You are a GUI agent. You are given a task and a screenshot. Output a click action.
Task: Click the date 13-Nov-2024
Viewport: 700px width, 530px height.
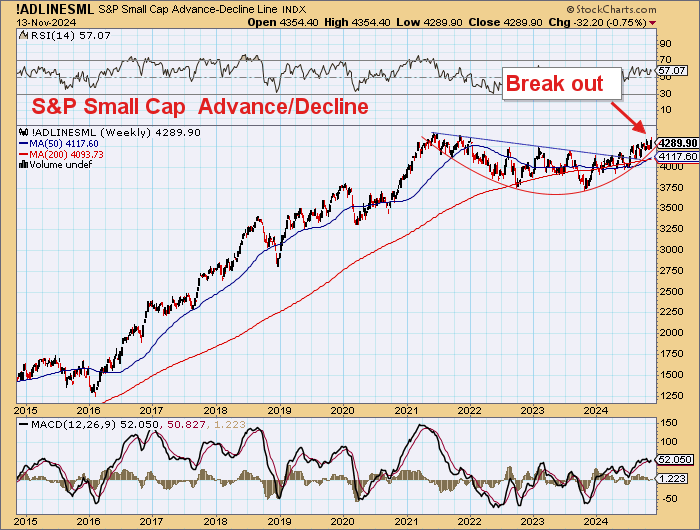click(46, 23)
